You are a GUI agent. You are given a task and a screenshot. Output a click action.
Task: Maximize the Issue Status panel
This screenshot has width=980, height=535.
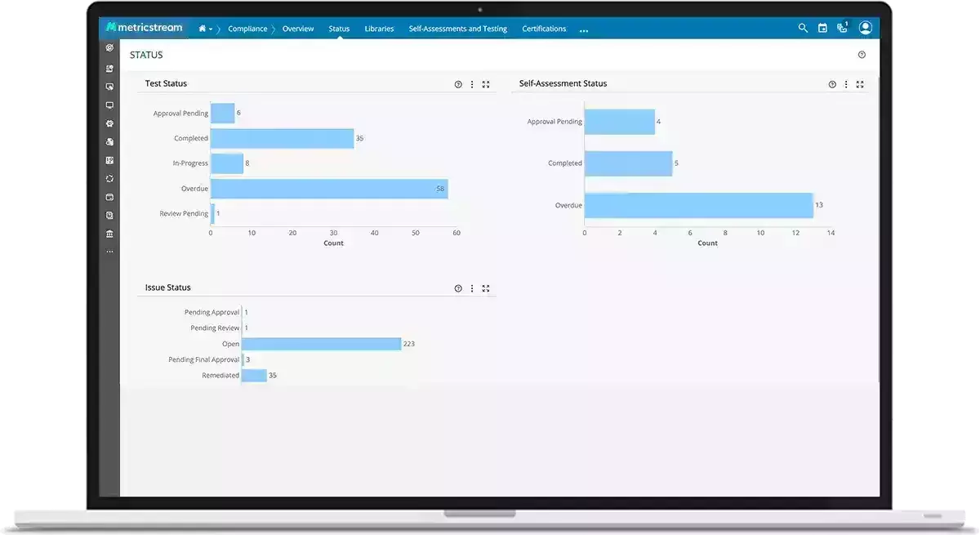click(x=486, y=288)
